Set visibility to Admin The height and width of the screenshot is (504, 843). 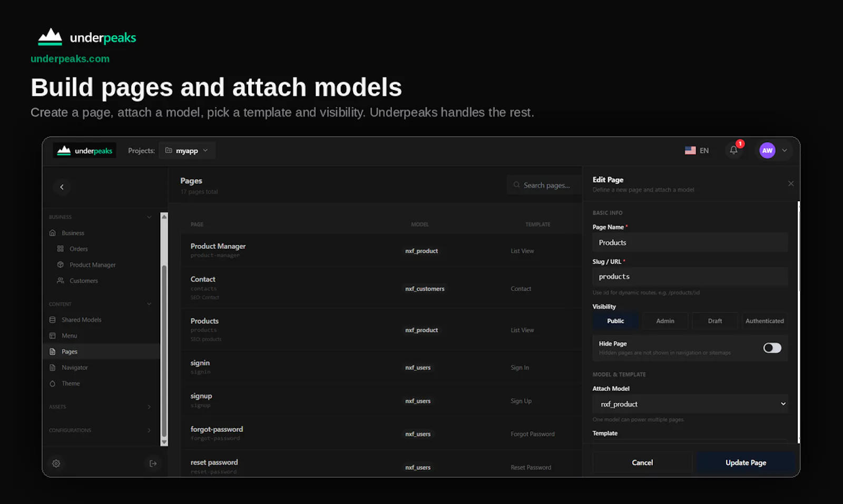(x=665, y=321)
